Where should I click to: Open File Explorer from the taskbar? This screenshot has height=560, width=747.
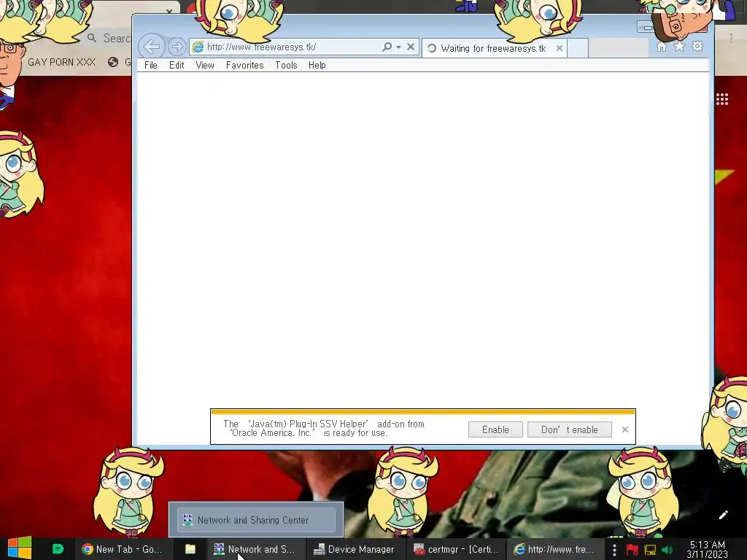(190, 549)
